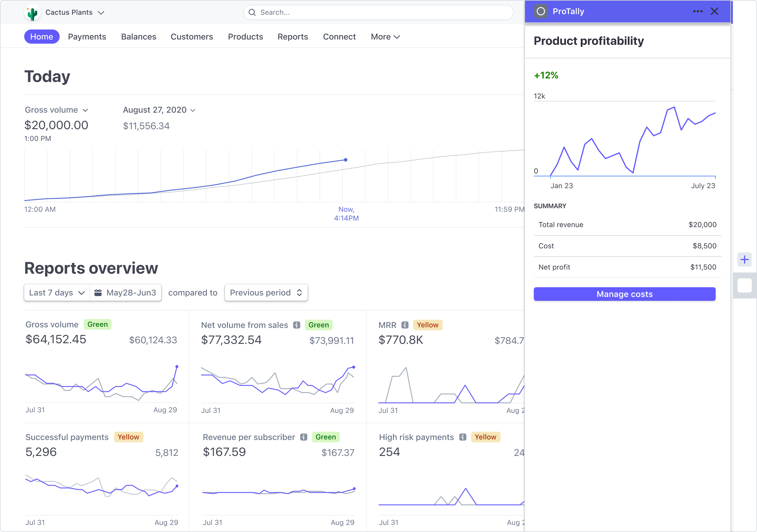Open the ProTally three-dots menu
The image size is (757, 532).
697,12
